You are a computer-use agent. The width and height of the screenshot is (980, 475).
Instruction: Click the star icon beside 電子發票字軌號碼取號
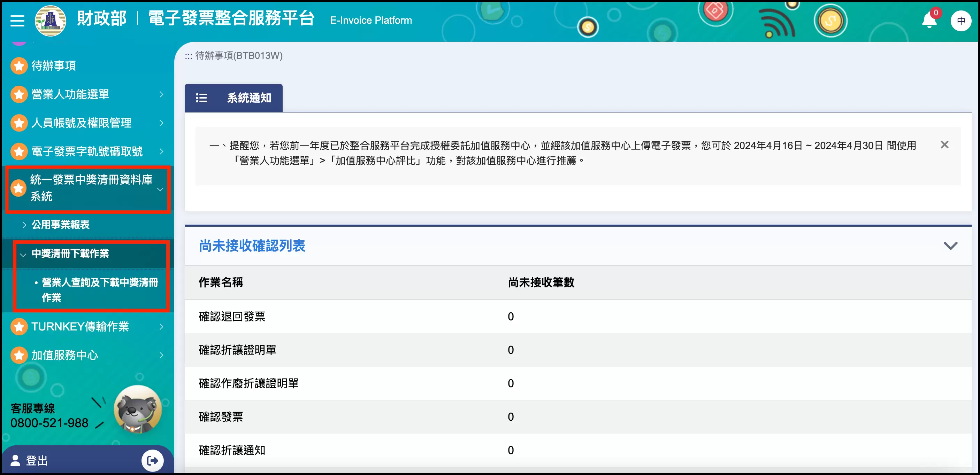(18, 151)
